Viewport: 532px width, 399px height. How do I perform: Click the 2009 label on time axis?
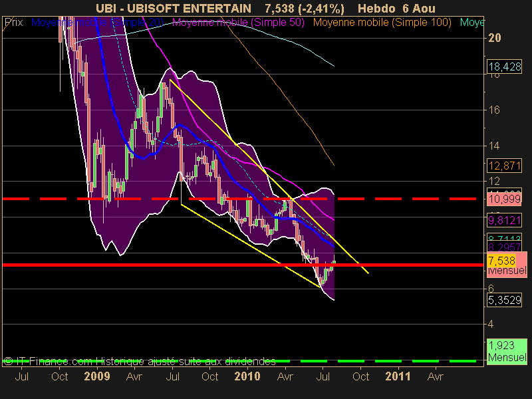[97, 376]
